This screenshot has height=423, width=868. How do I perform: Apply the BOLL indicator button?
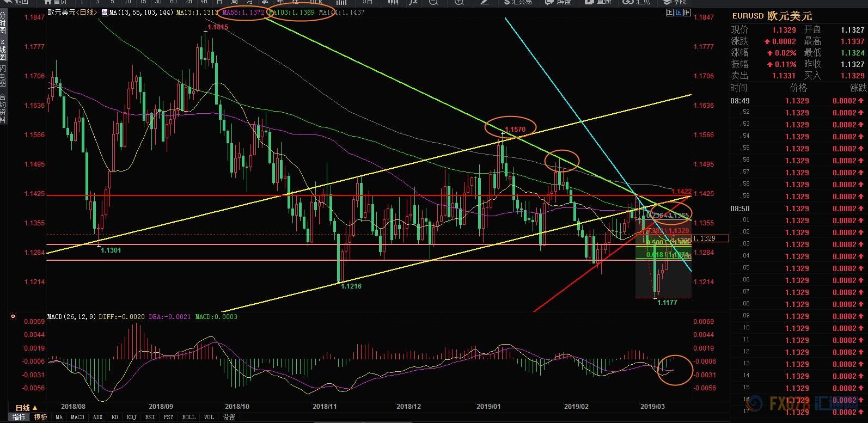[188, 417]
